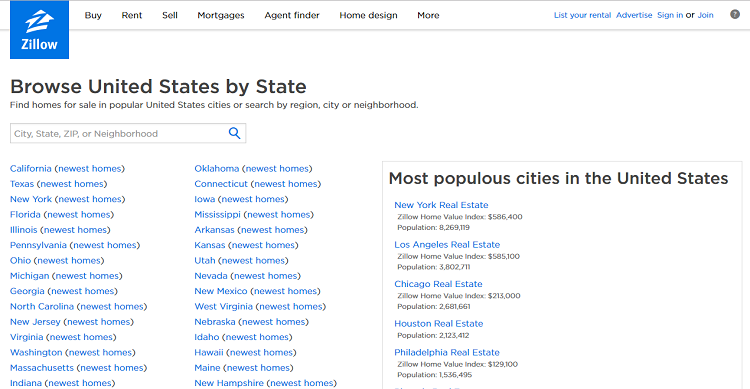Image resolution: width=750 pixels, height=389 pixels.
Task: Open the Maine state link
Action: 207,367
